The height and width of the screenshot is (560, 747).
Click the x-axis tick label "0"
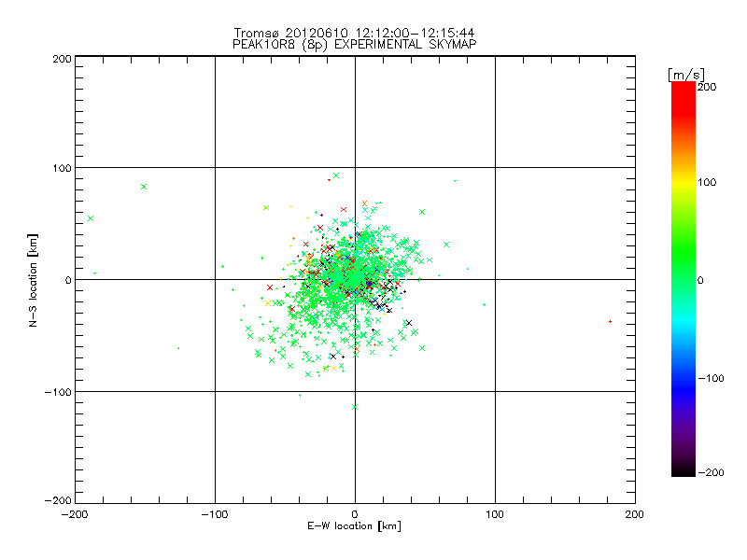[355, 514]
